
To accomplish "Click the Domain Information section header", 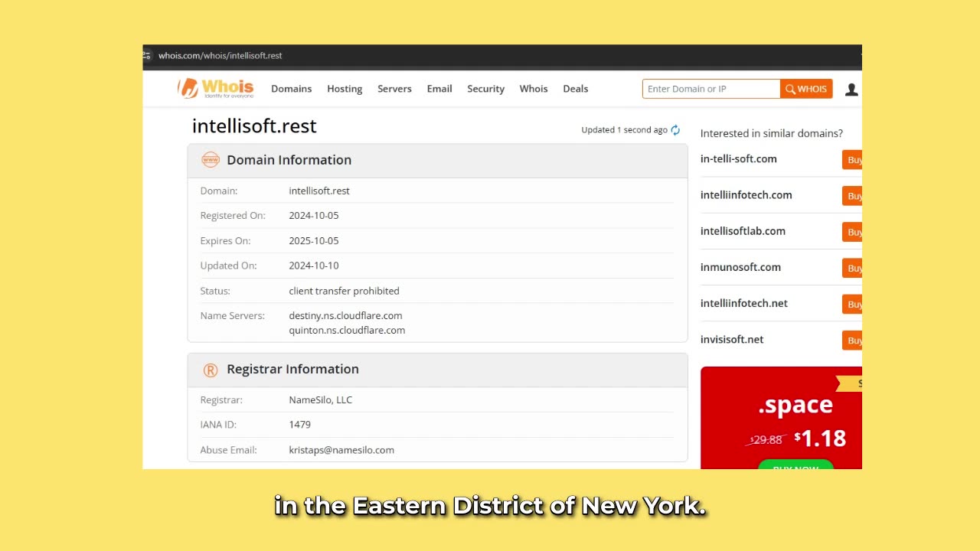I will click(437, 160).
